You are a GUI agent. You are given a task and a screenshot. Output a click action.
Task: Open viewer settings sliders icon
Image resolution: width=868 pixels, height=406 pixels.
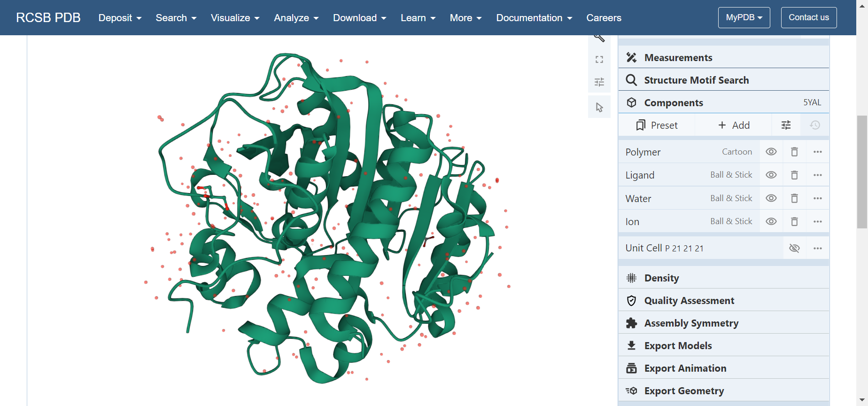[x=599, y=82]
